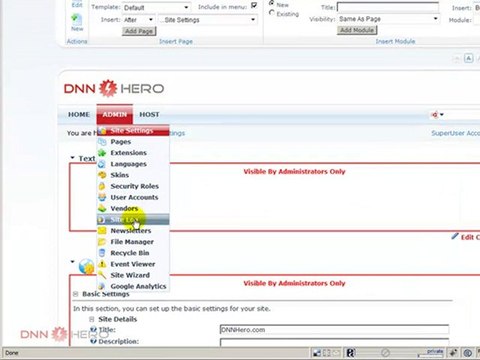Click the Recycle Bin icon
480x360 pixels.
pyautogui.click(x=102, y=253)
